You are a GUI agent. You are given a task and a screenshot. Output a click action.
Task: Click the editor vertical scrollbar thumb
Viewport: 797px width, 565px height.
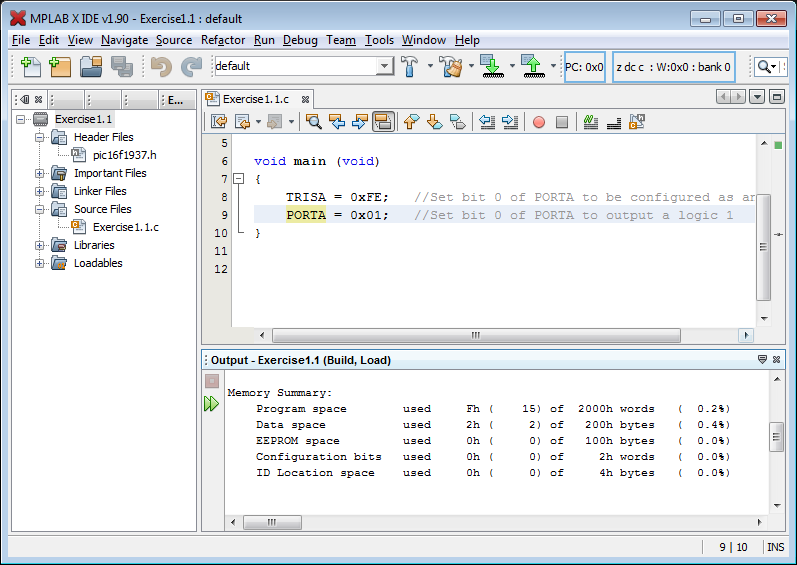click(x=763, y=247)
